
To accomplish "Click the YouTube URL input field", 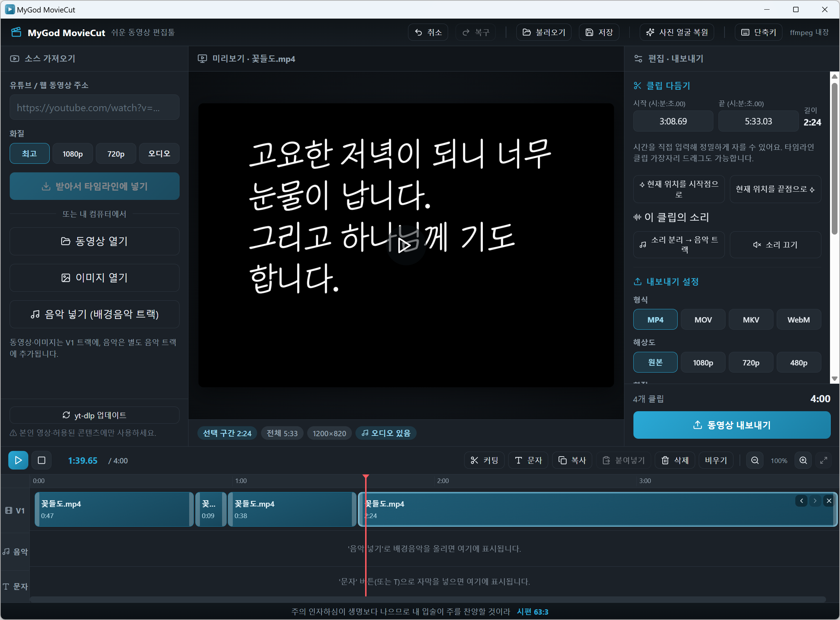I will pos(94,107).
